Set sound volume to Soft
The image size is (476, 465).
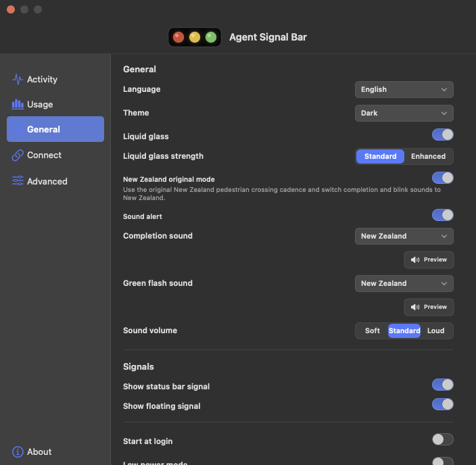(x=372, y=331)
